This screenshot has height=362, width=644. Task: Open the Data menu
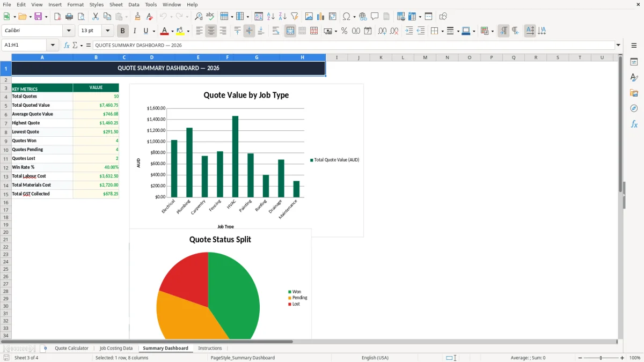point(134,4)
